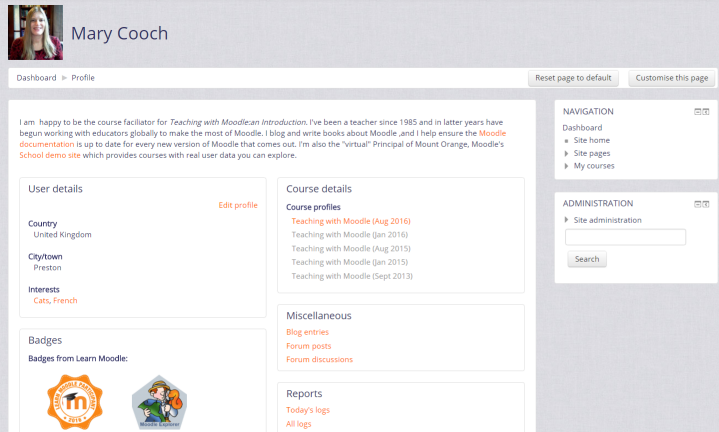
Task: Click the Miscellaneous heading
Action: 319,316
